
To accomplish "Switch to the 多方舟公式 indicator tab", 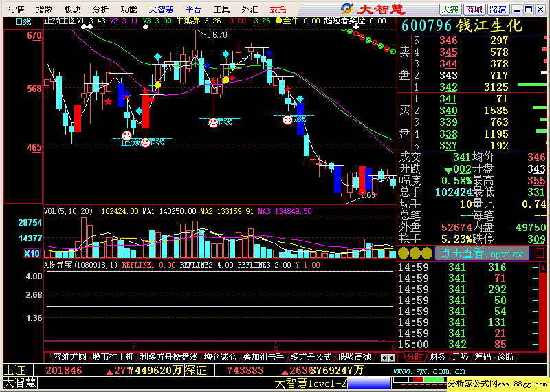I will click(x=311, y=357).
